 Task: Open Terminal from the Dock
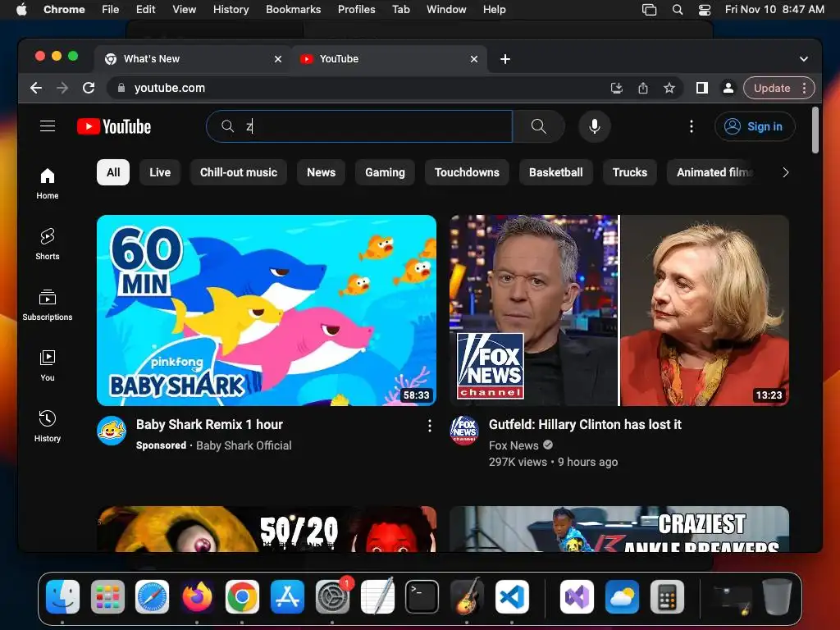pos(422,596)
